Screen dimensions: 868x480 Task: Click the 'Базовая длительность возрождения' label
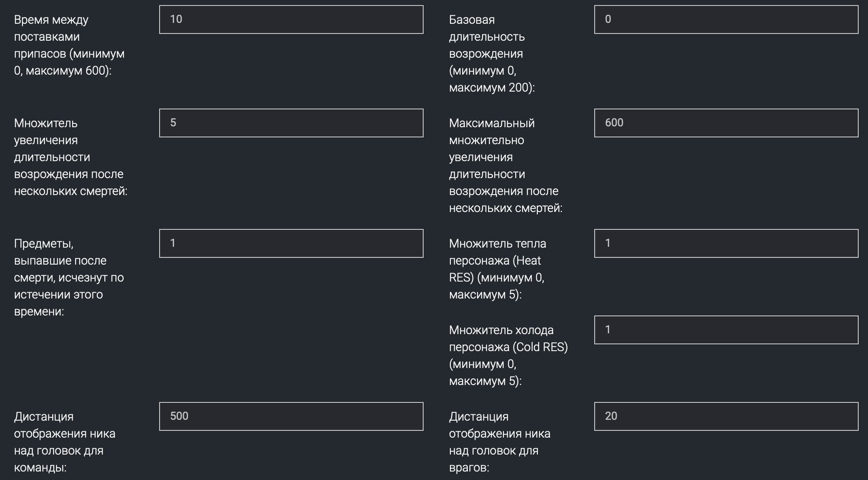click(486, 36)
